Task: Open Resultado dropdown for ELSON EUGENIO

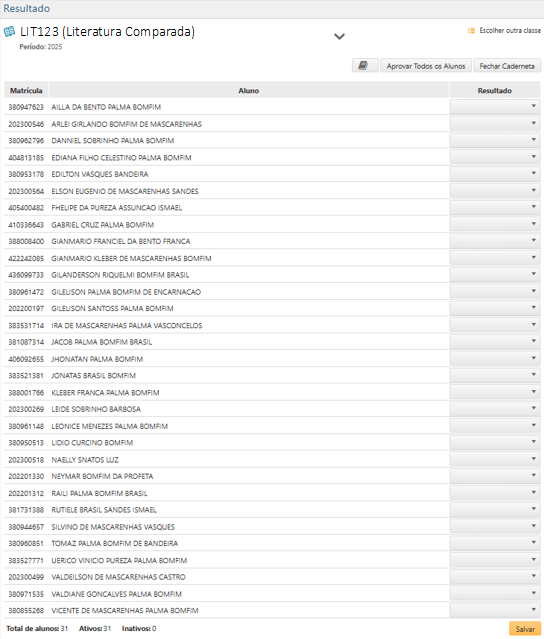Action: [495, 191]
